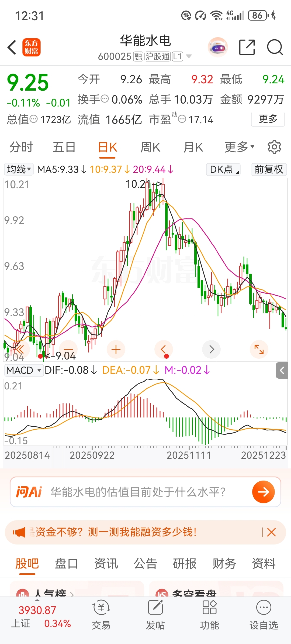
Task: Switch to 五日 chart tab
Action: point(64,147)
